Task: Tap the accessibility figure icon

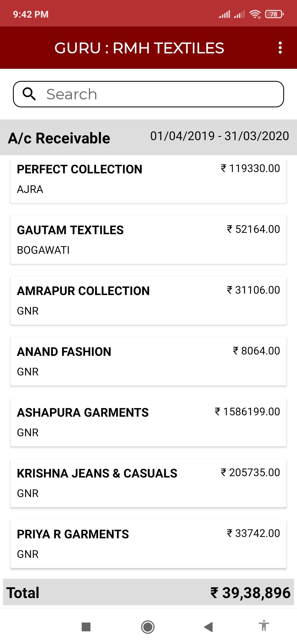Action: point(264,625)
